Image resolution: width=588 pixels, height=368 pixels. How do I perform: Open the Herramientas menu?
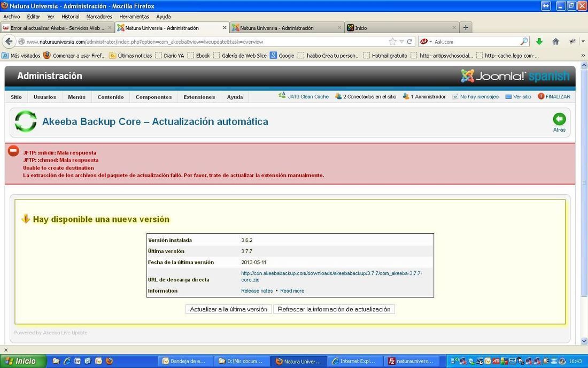coord(134,17)
